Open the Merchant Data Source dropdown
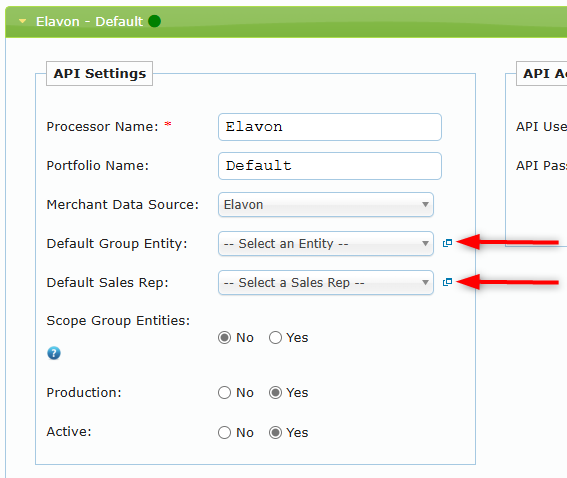 click(x=326, y=205)
